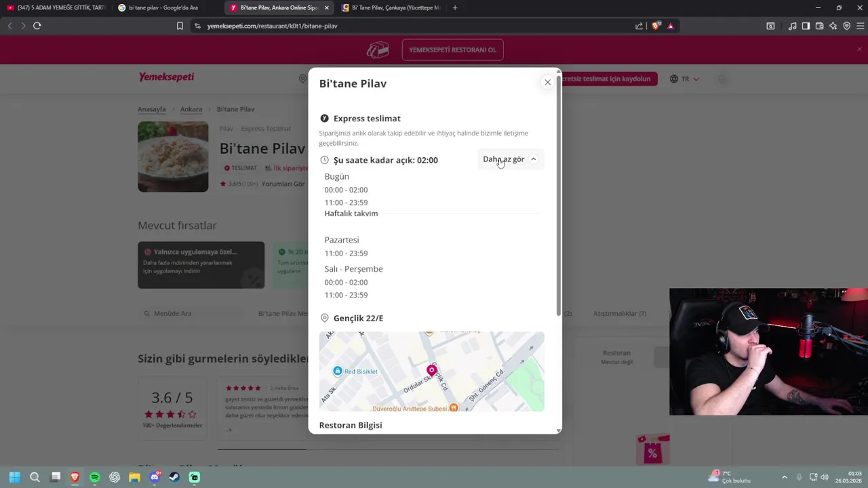Open the weather widget showing 7°C

point(729,477)
